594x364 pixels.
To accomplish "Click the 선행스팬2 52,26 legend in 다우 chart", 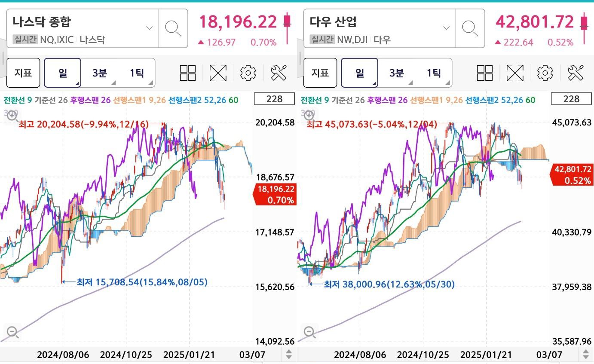I will click(495, 100).
